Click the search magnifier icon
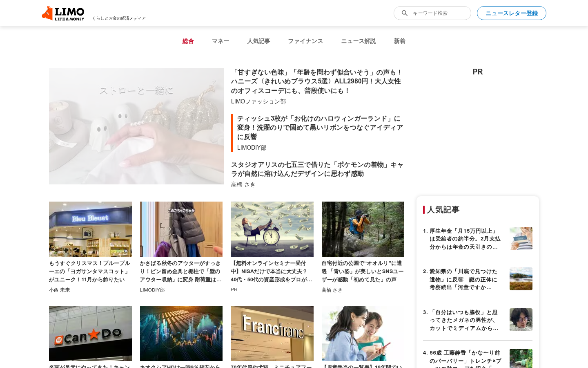Screen dimensions: 588x368 (404, 13)
